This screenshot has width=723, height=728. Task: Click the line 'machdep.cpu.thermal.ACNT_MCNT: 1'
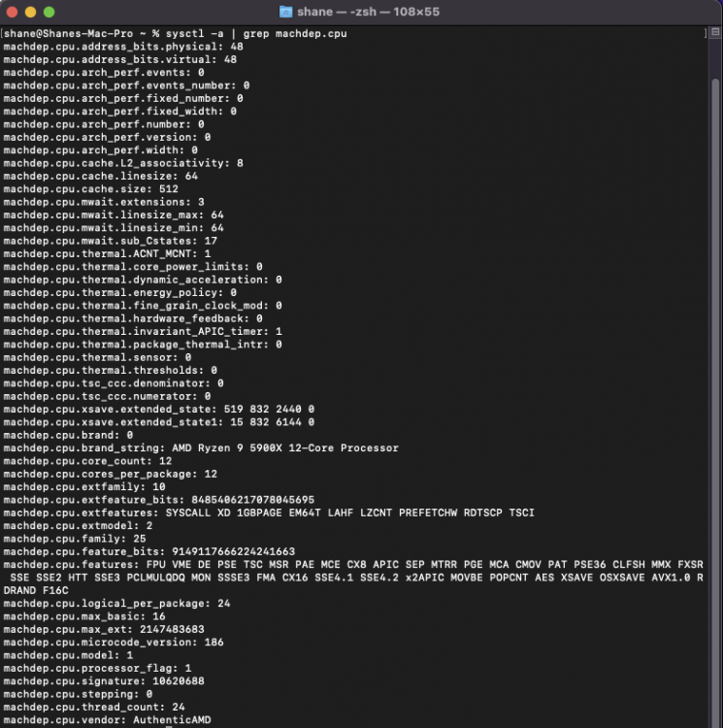coord(107,254)
